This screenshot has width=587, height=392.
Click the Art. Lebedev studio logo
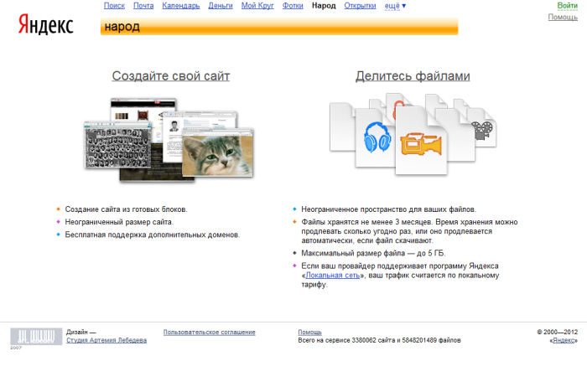[36, 336]
